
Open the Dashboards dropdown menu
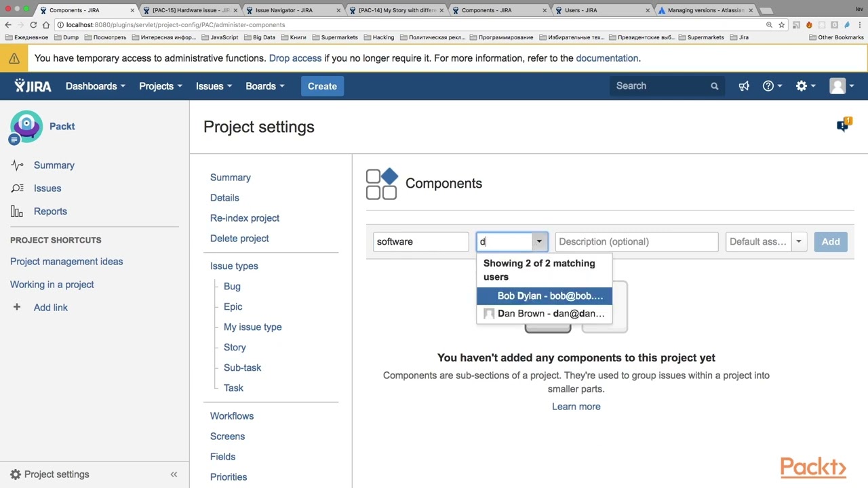pyautogui.click(x=96, y=86)
